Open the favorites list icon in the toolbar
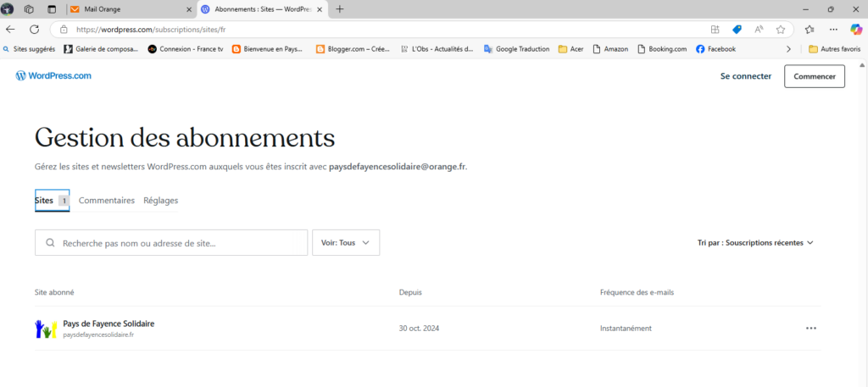This screenshot has height=387, width=868. (810, 29)
